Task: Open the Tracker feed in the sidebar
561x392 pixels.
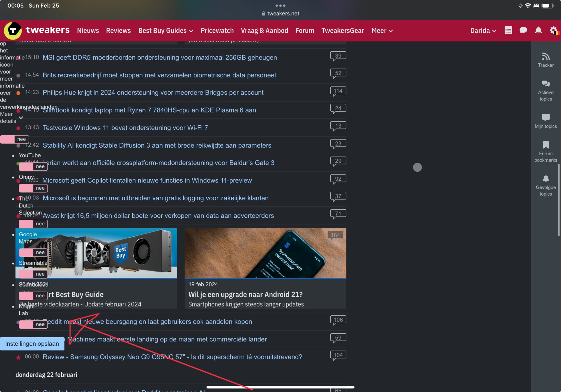Action: (x=545, y=59)
